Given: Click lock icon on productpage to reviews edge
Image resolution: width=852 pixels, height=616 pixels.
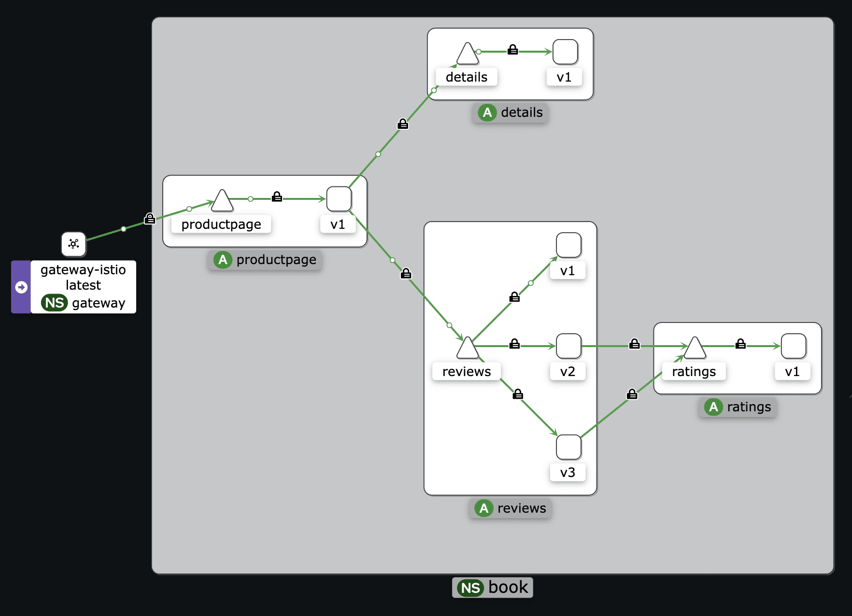Looking at the screenshot, I should coord(406,274).
